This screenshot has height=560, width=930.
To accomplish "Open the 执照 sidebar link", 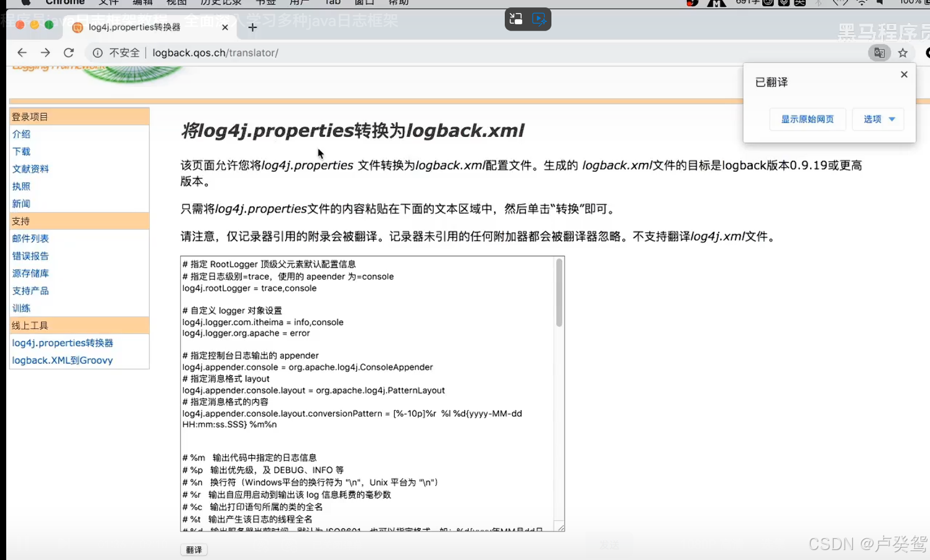I will coord(21,186).
